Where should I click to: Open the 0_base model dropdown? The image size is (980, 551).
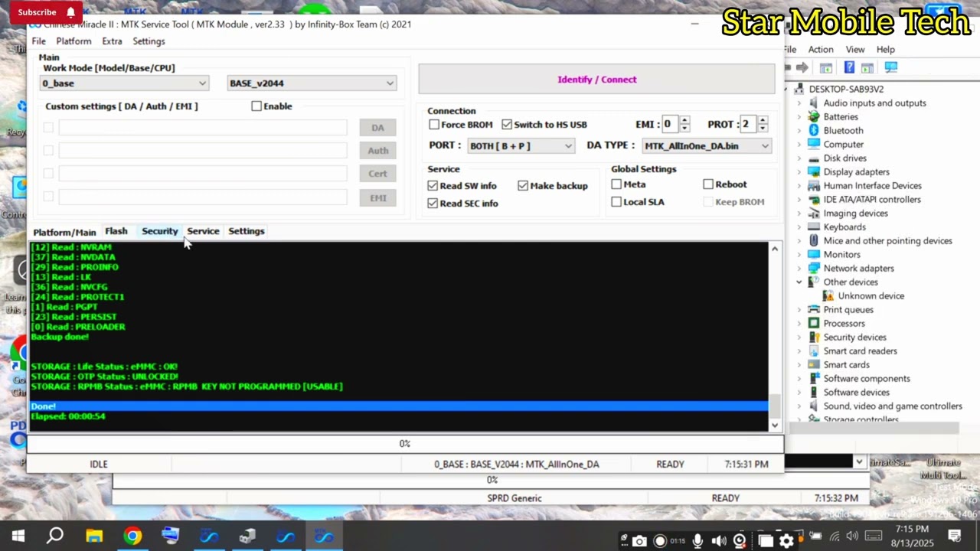click(125, 83)
